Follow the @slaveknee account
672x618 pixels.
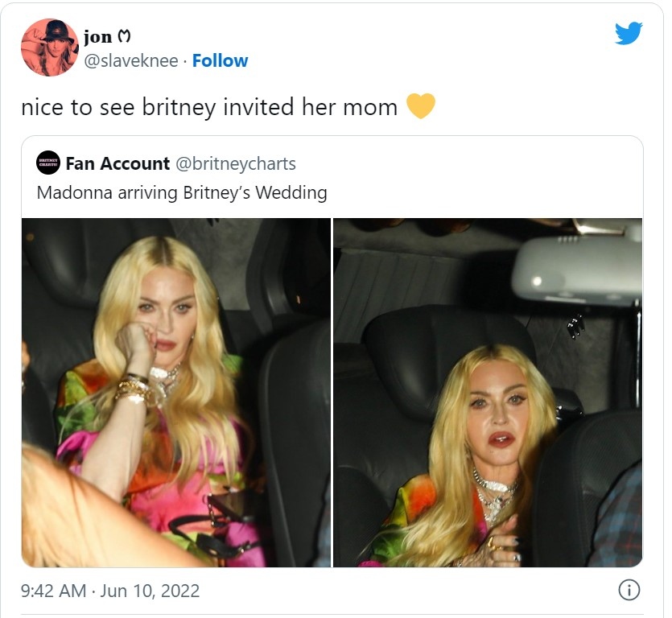(x=220, y=60)
